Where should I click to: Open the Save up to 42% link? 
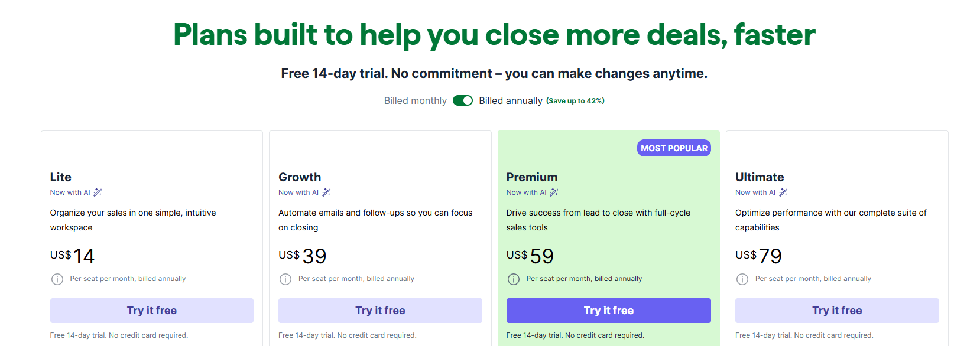575,100
